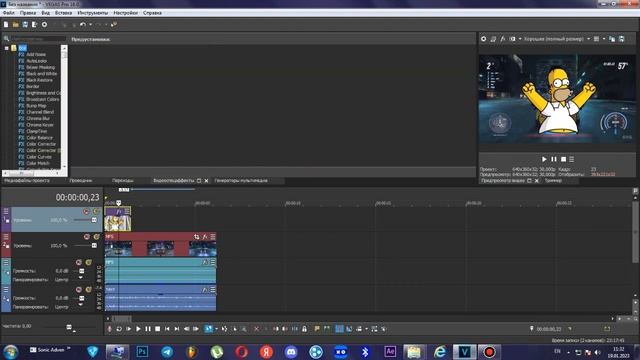Play timeline from transport bar
This screenshot has height=360, width=640.
(138, 329)
